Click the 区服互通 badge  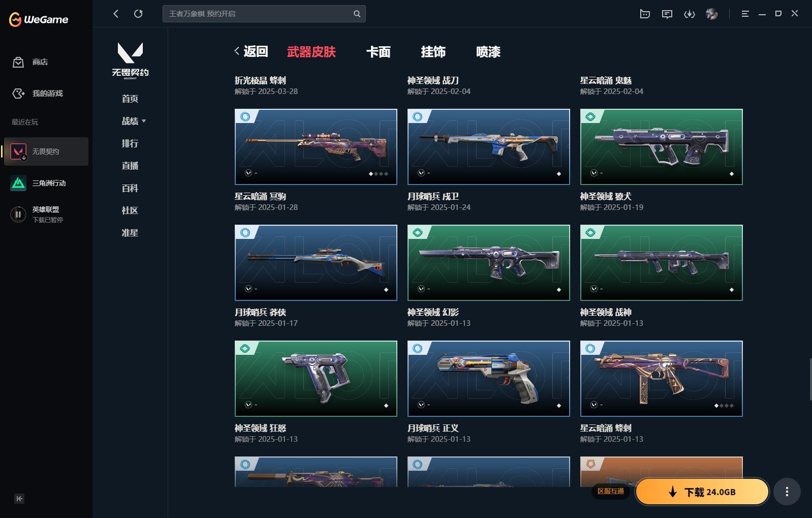(x=611, y=491)
